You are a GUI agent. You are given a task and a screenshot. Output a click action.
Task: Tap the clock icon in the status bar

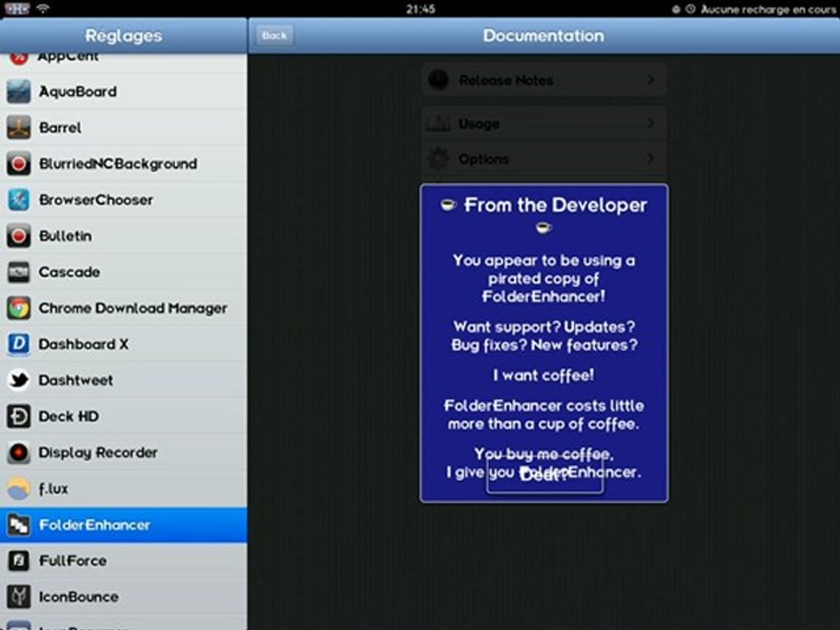click(x=690, y=9)
